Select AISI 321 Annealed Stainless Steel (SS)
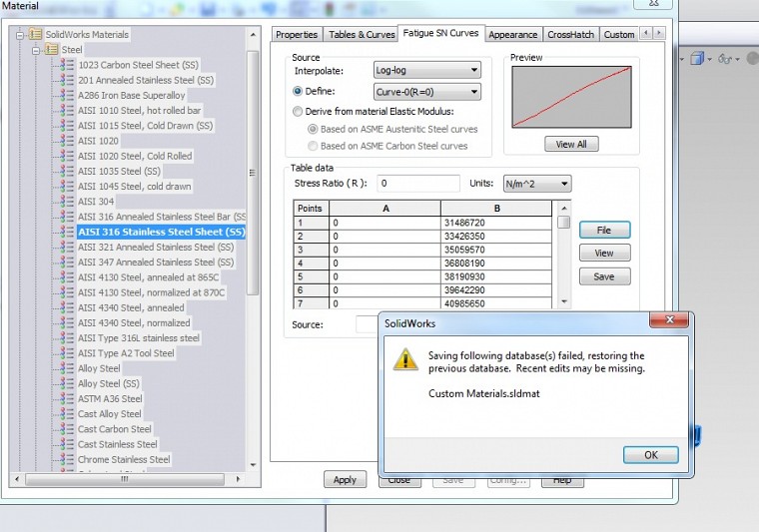759x532 pixels. point(156,248)
